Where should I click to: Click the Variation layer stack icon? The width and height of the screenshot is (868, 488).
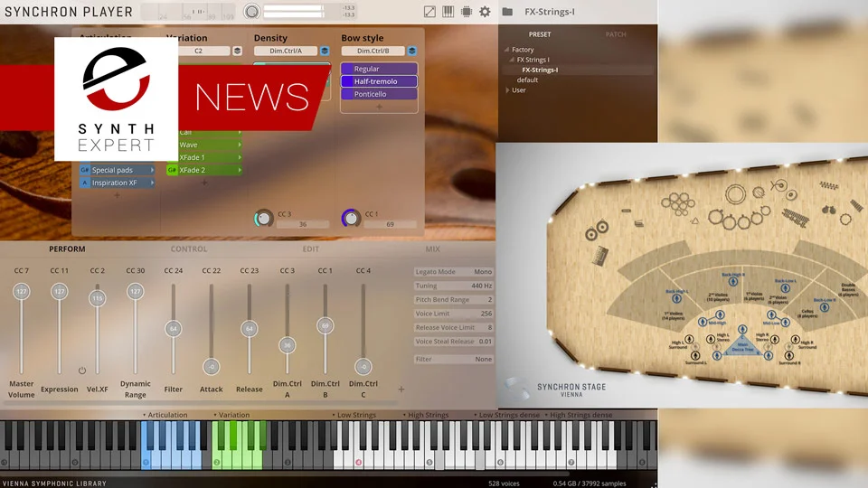tap(238, 51)
